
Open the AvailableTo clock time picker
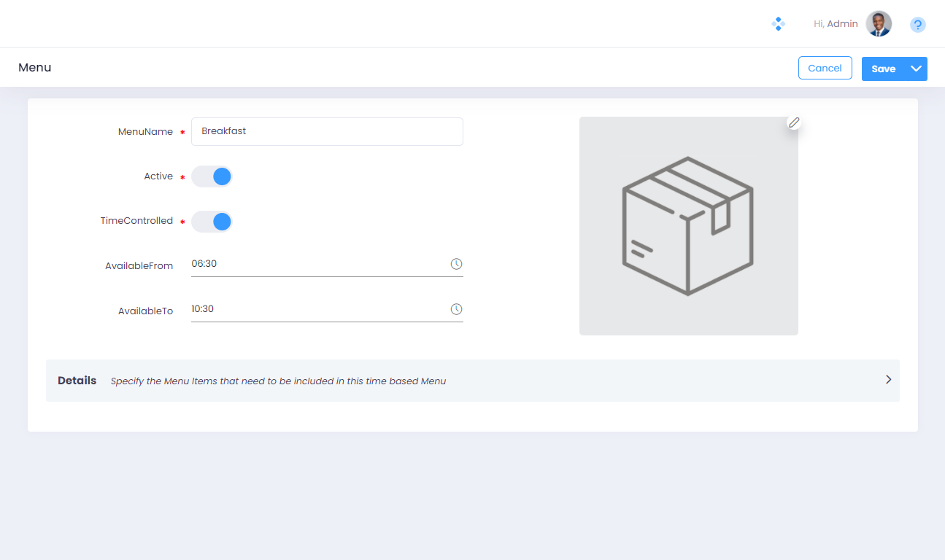456,309
